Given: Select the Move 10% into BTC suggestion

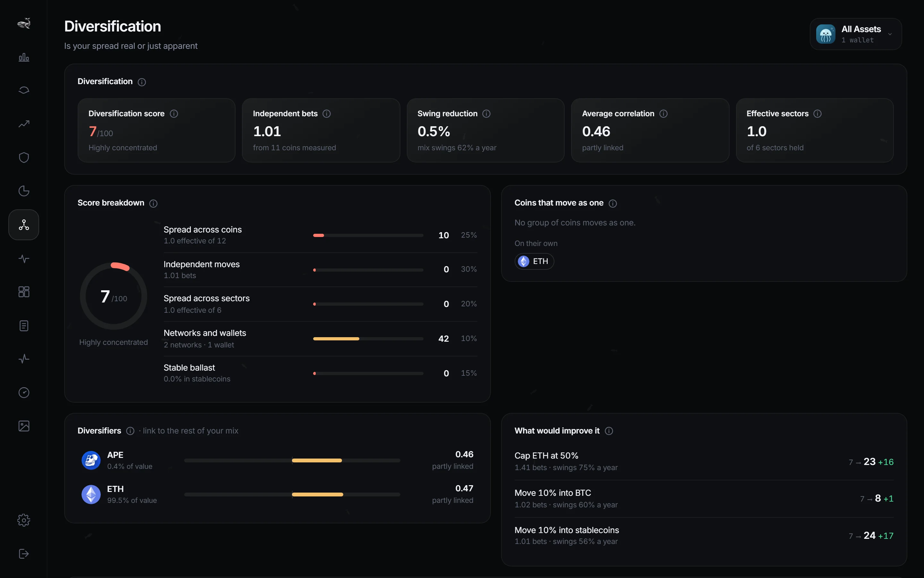Looking at the screenshot, I should 704,498.
